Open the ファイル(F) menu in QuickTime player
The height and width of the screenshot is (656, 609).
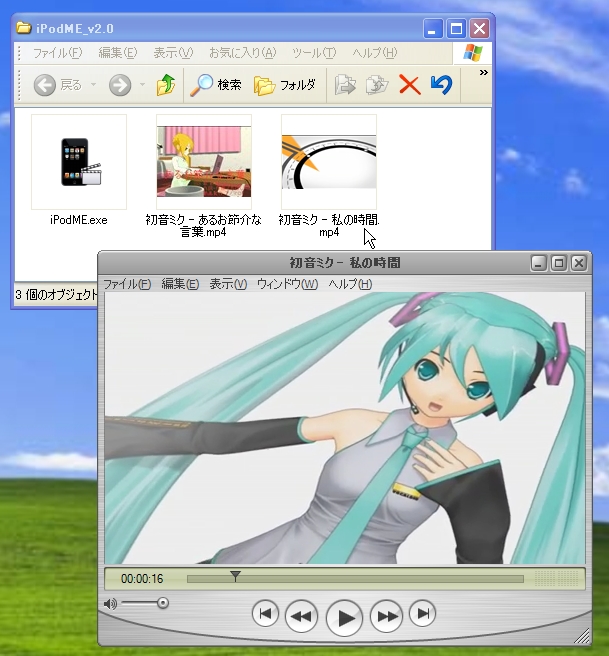[127, 284]
